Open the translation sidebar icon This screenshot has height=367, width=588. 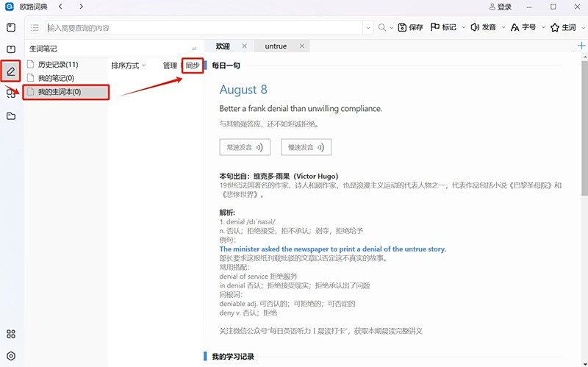[11, 93]
